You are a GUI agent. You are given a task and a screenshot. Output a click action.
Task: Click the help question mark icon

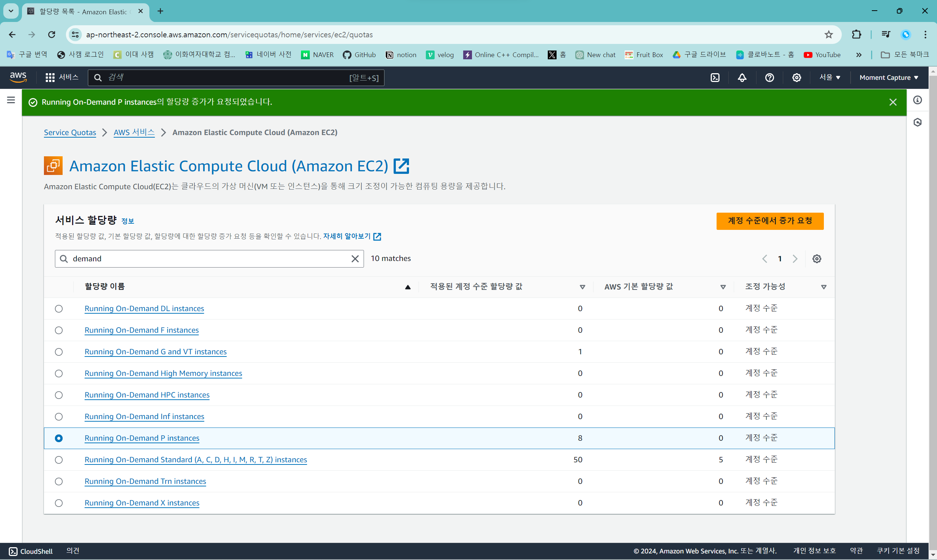point(769,78)
